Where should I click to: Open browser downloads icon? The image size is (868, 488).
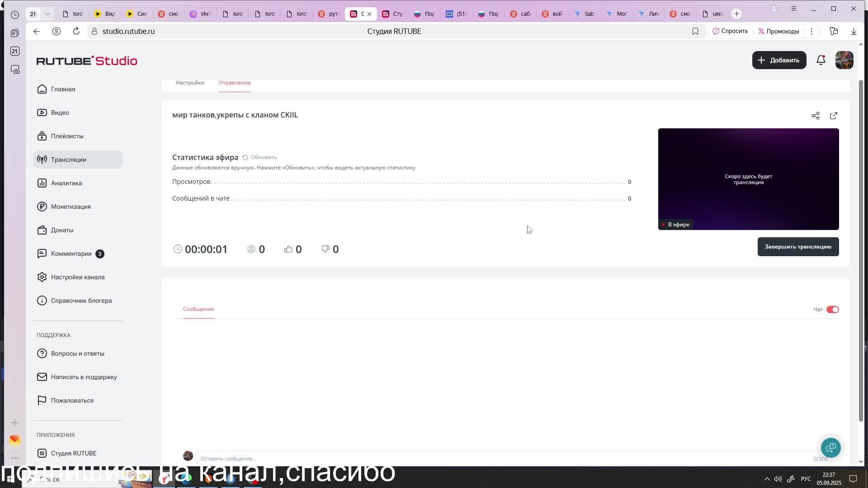coord(853,31)
